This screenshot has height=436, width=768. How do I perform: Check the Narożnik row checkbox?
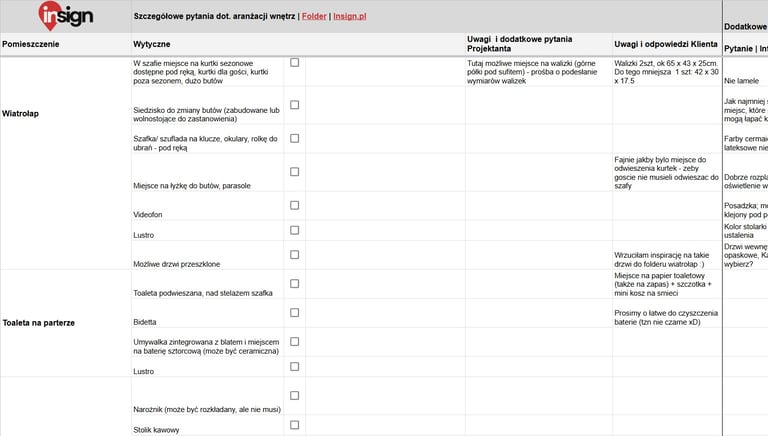coord(295,396)
